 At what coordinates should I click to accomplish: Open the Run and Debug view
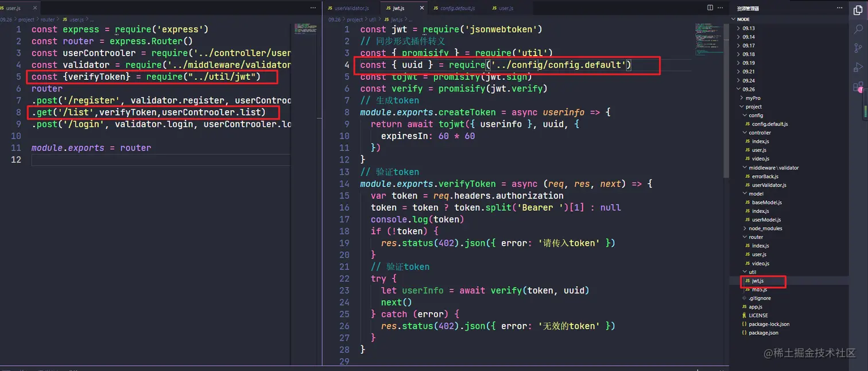(858, 67)
